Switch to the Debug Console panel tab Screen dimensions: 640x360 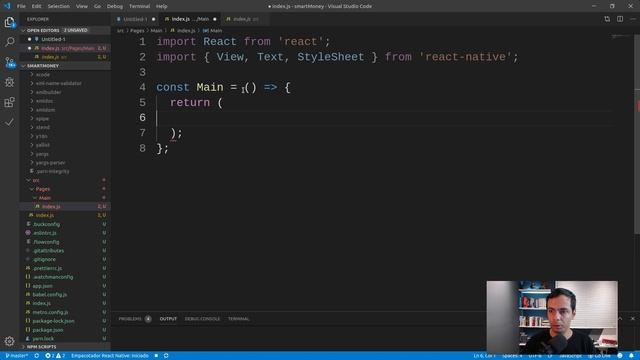click(x=202, y=319)
